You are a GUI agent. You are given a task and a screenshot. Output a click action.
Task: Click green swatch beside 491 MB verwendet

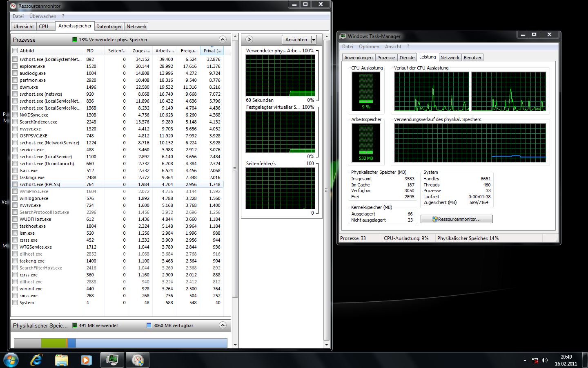coord(75,325)
